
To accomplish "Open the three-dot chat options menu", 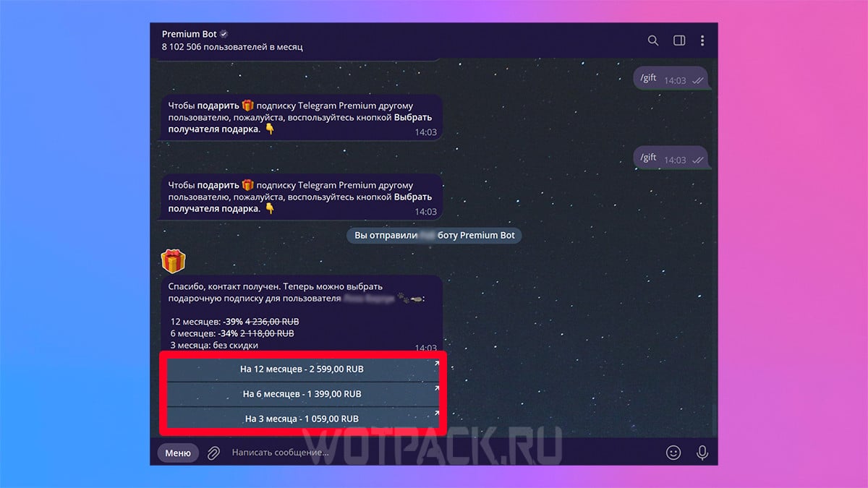I will 702,40.
